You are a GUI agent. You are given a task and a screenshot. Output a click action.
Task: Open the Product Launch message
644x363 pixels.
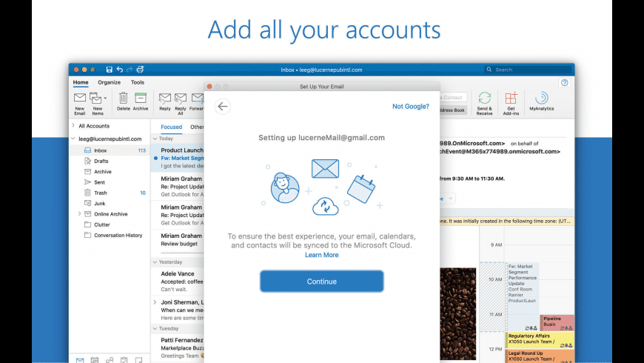point(178,158)
